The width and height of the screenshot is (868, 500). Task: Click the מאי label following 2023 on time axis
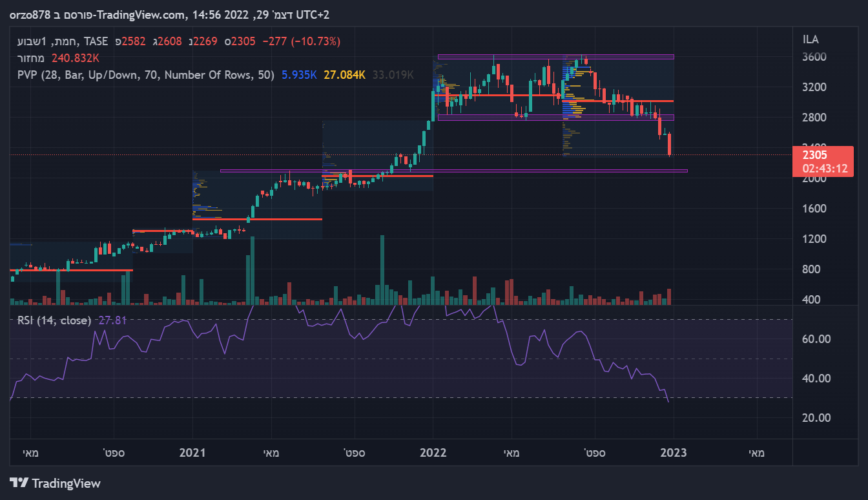756,453
